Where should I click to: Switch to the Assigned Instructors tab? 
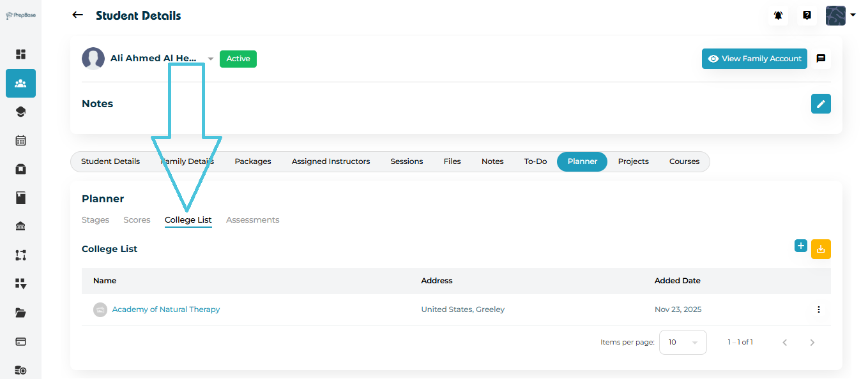point(330,161)
